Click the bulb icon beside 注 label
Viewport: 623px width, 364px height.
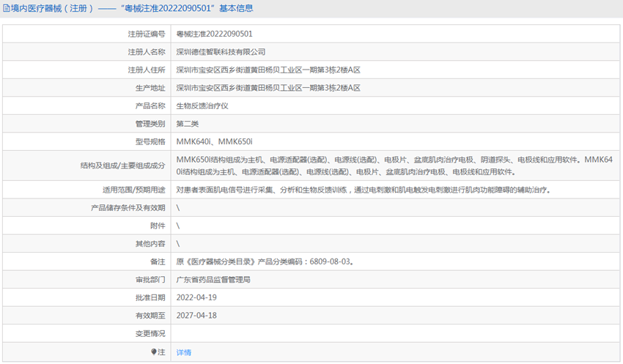coord(154,352)
